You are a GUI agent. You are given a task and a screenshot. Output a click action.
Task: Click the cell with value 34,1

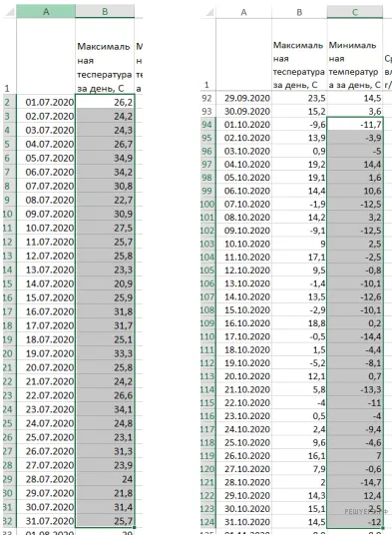[x=105, y=409]
